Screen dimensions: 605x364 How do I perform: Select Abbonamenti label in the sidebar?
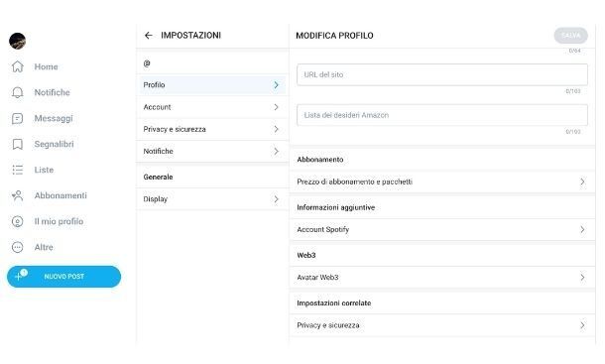60,195
